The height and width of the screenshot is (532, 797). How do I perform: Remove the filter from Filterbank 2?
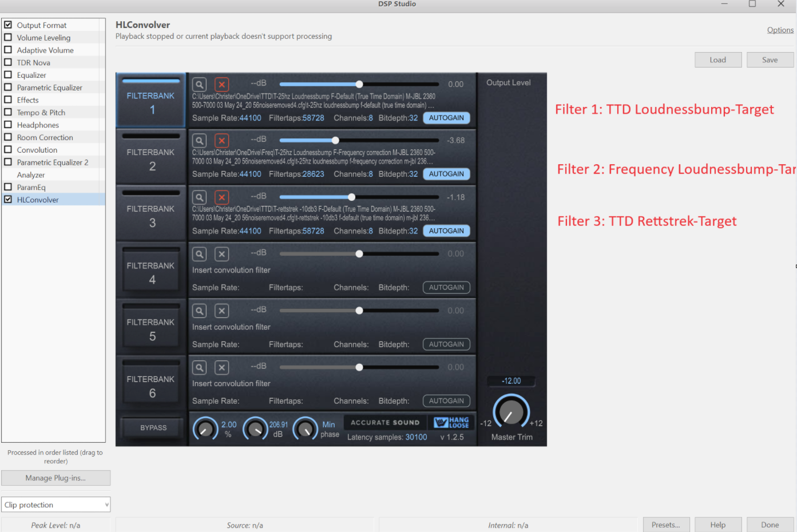pyautogui.click(x=221, y=141)
